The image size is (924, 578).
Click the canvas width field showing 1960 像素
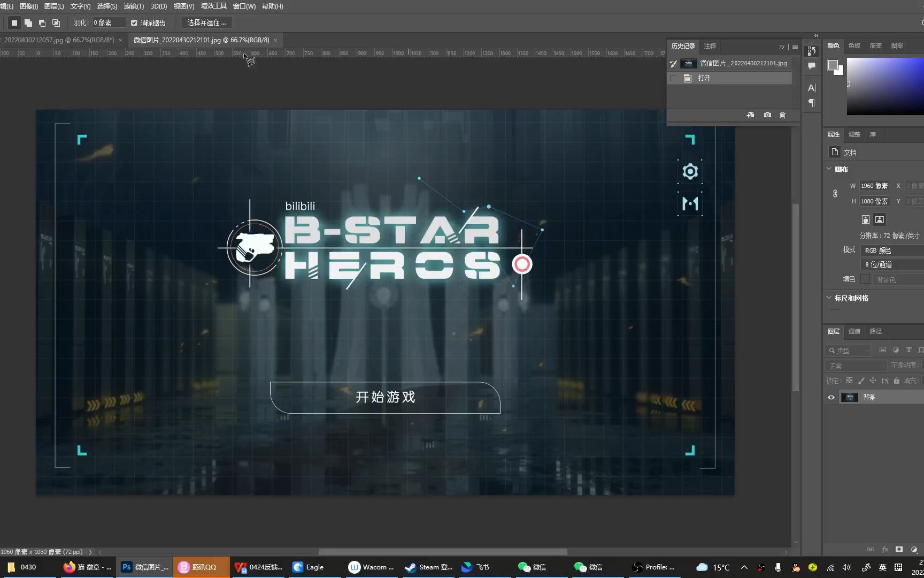874,186
